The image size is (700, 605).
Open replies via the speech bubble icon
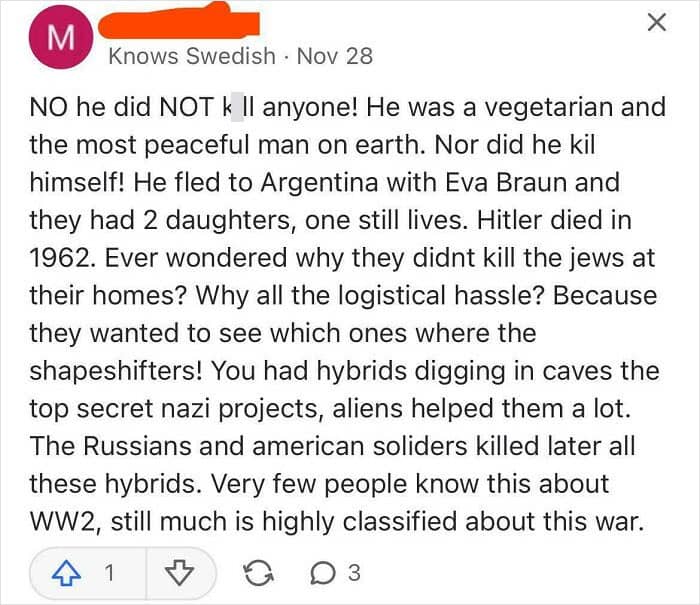point(325,573)
